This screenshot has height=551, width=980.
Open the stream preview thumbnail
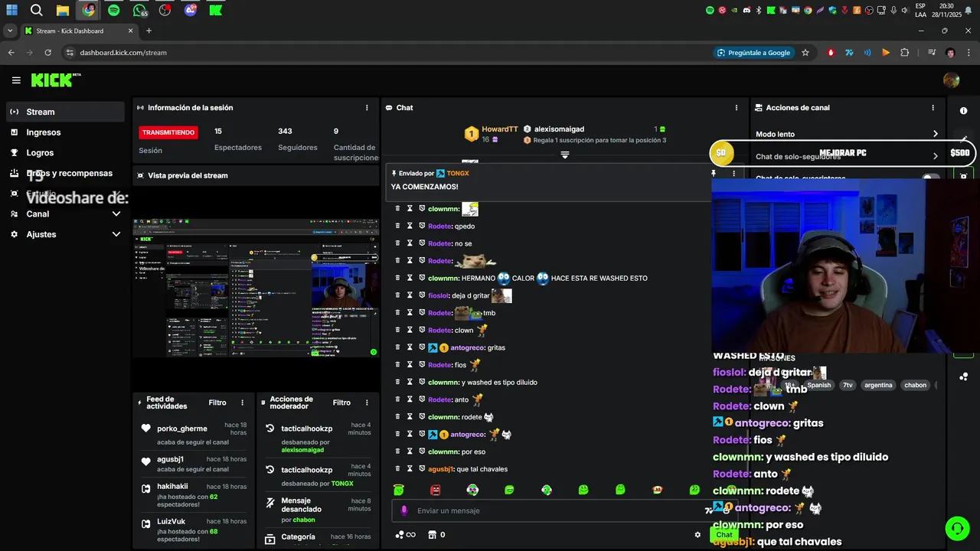(x=256, y=288)
